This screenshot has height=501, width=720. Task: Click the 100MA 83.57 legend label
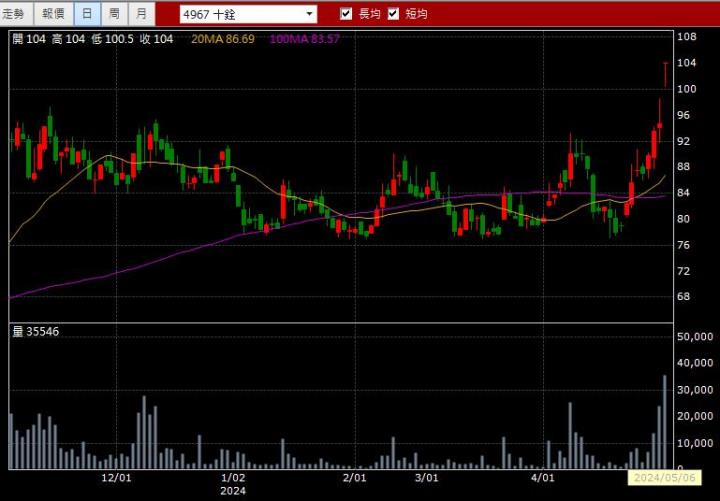tap(304, 38)
